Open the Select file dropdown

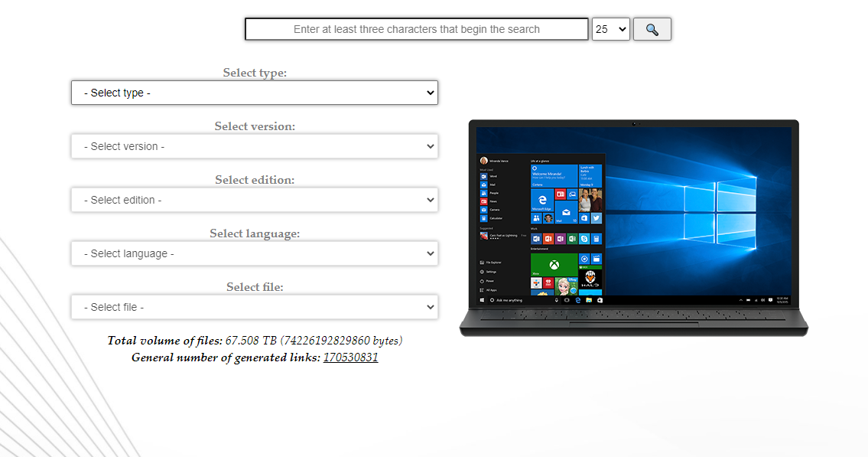click(255, 307)
